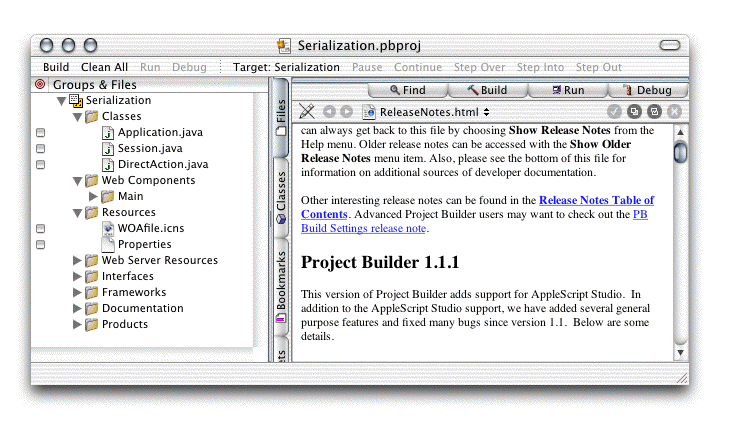
Task: Click the editor scroll down arrow
Action: [x=680, y=352]
